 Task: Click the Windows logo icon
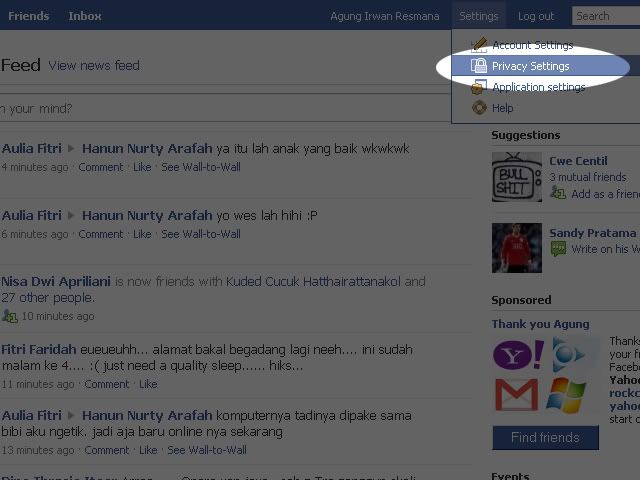click(566, 394)
